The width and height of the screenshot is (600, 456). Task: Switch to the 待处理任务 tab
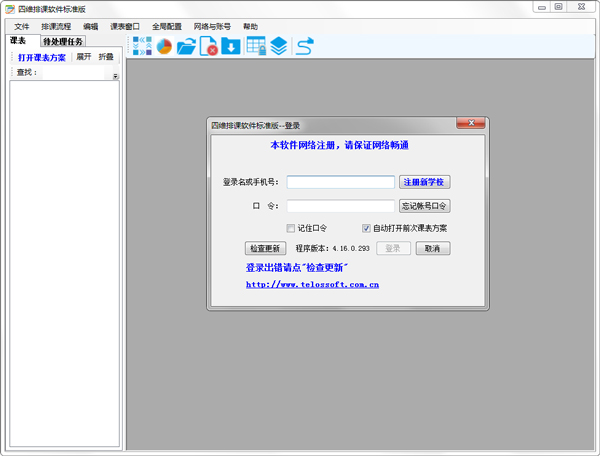63,41
